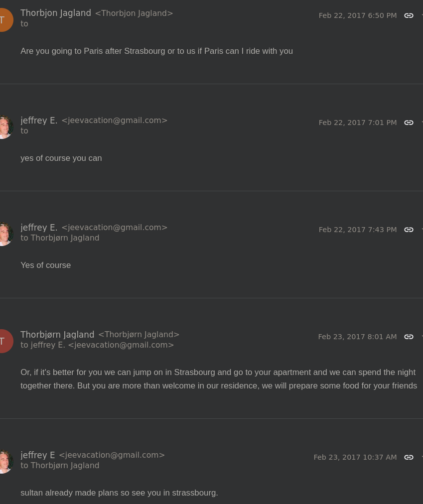Click jeffrey E. photo on 7:01 PM message
The image size is (423, 504).
click(5, 127)
